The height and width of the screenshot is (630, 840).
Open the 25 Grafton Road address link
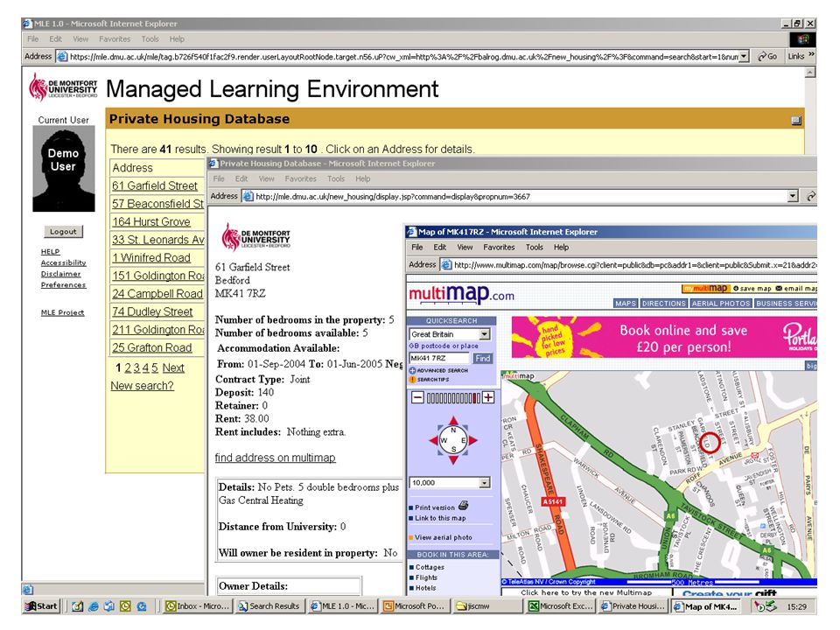point(152,347)
